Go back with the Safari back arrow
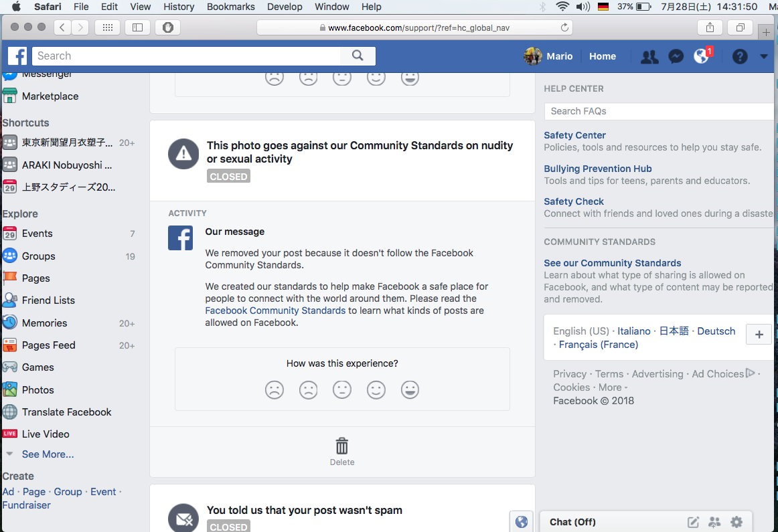Image resolution: width=778 pixels, height=532 pixels. coord(62,27)
